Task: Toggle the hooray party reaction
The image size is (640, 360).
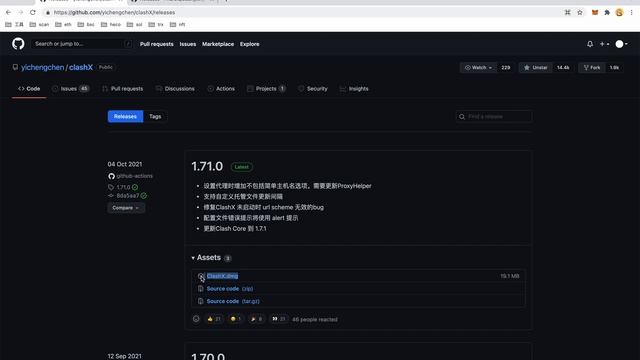Action: (256, 319)
